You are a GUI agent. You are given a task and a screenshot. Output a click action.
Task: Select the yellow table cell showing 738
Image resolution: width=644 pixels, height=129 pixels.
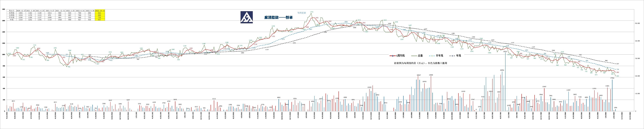(100, 18)
